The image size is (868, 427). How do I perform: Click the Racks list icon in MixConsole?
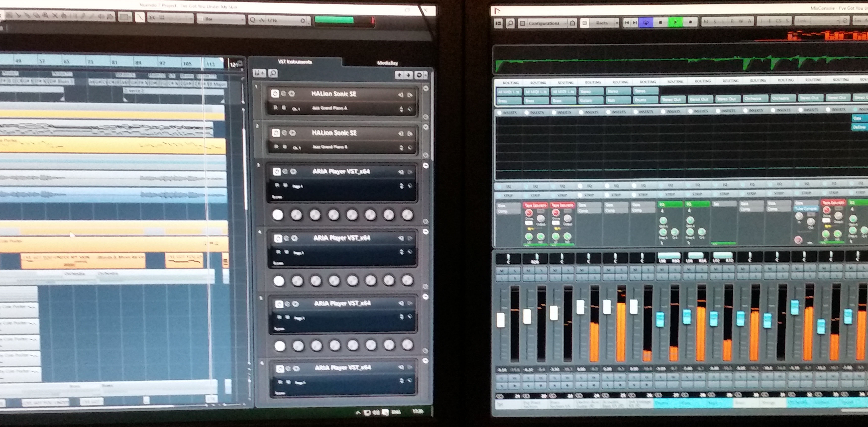click(585, 23)
